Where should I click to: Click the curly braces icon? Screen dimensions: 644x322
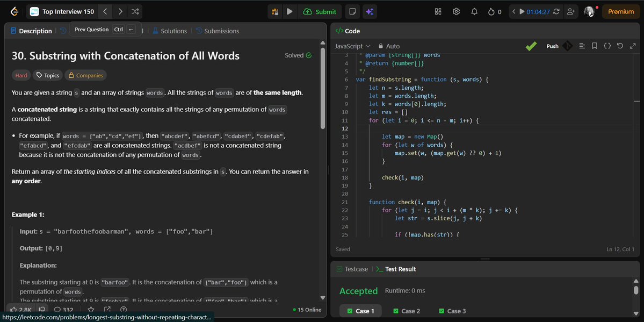(607, 46)
